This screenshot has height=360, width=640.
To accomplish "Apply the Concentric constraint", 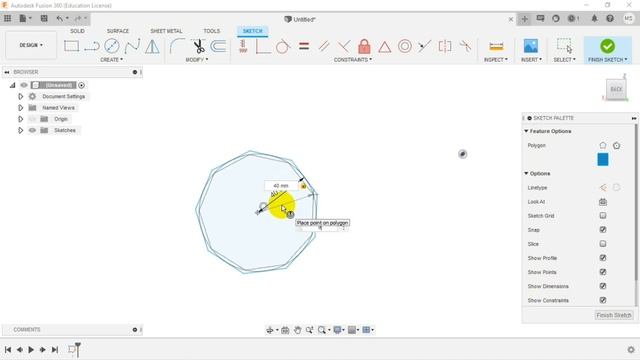I will (404, 46).
